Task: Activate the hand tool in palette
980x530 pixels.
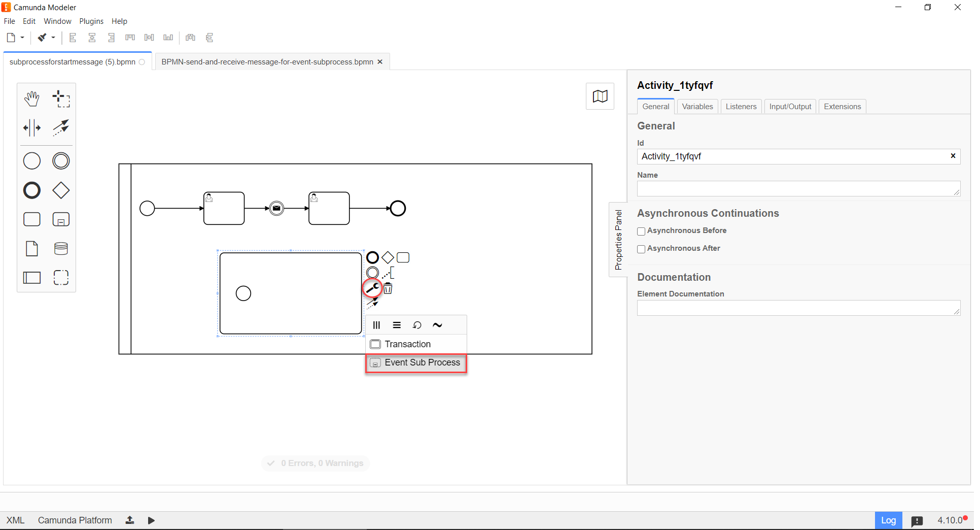Action: pyautogui.click(x=32, y=99)
